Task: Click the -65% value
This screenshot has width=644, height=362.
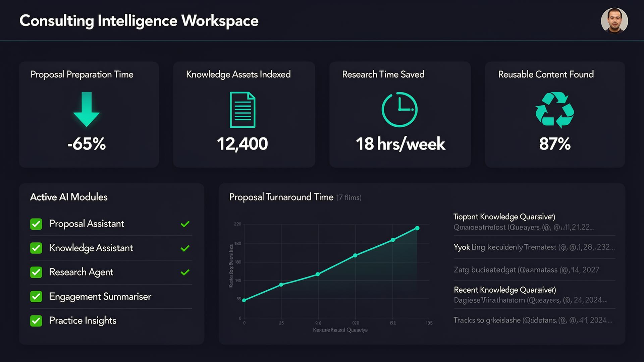Action: tap(87, 144)
